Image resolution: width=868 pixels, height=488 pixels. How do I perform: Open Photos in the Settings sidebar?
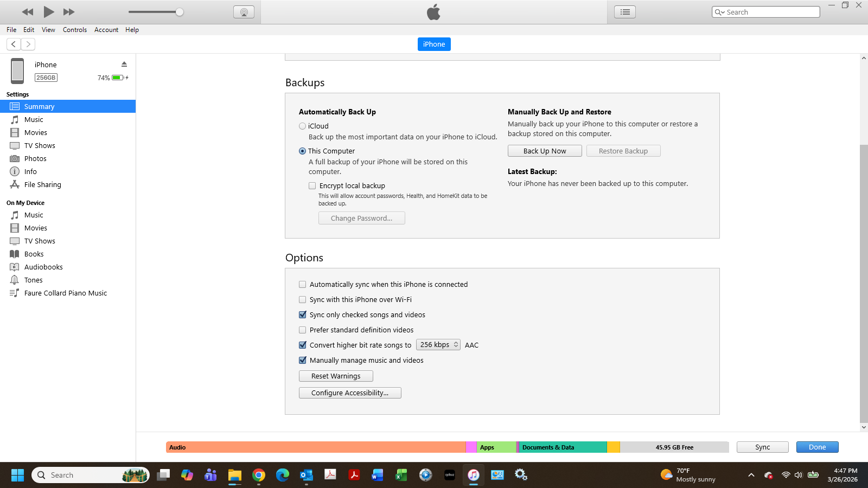[x=35, y=158]
